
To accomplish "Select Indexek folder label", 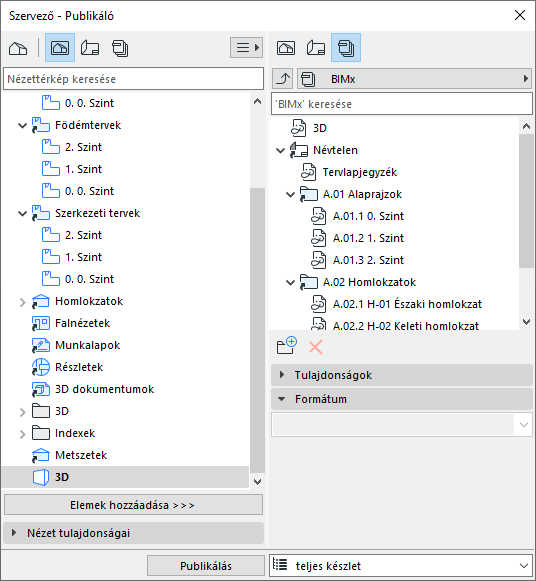I will (75, 433).
